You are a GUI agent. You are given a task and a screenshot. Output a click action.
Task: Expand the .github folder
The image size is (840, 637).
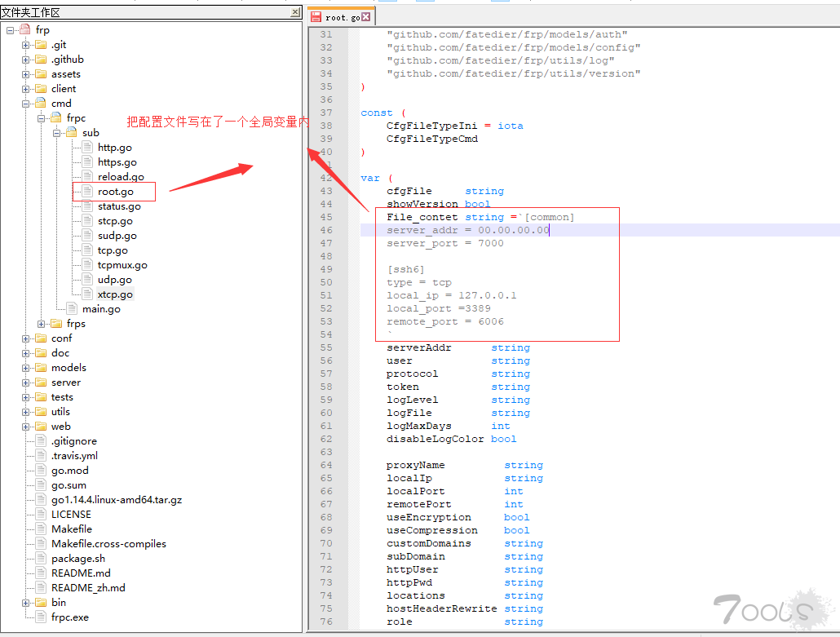(26, 60)
